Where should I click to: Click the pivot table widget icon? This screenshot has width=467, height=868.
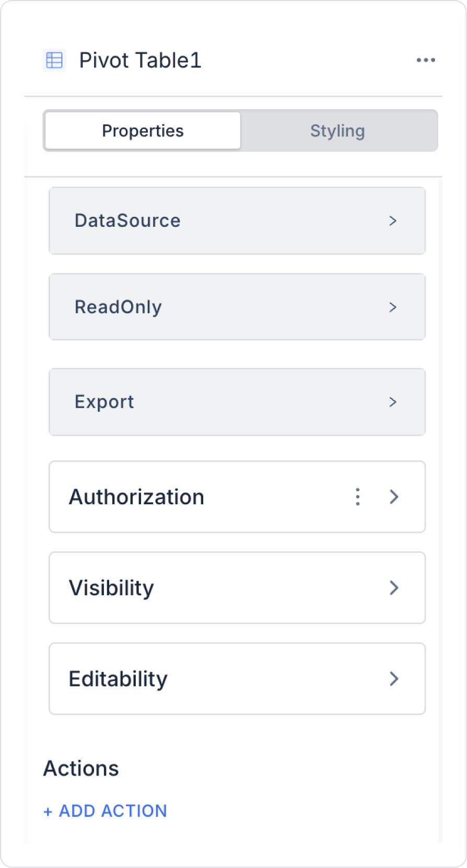point(54,61)
